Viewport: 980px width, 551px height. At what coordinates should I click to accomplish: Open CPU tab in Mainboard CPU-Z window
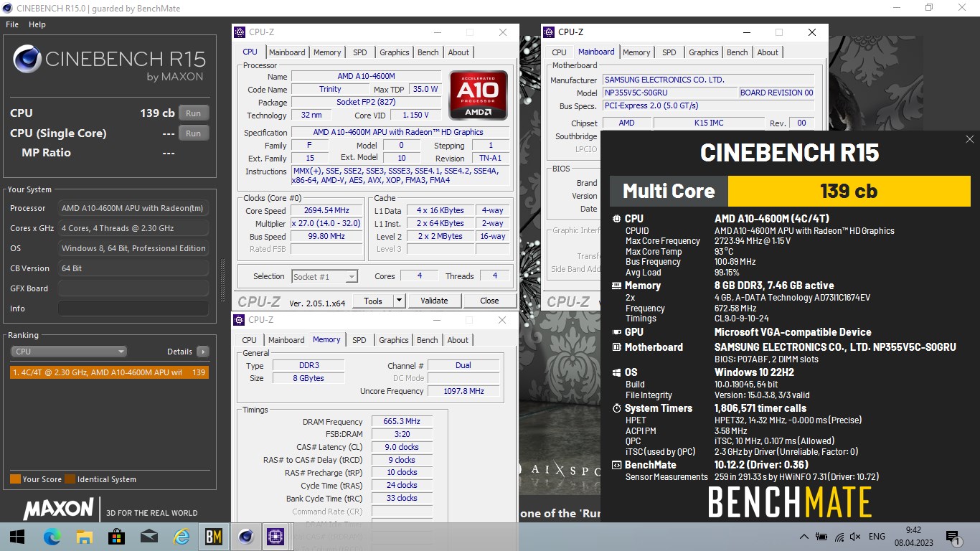tap(559, 52)
